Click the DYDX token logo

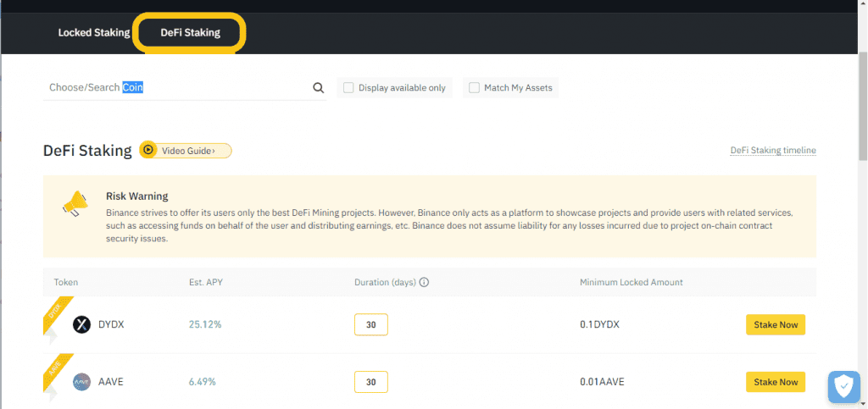pyautogui.click(x=82, y=324)
